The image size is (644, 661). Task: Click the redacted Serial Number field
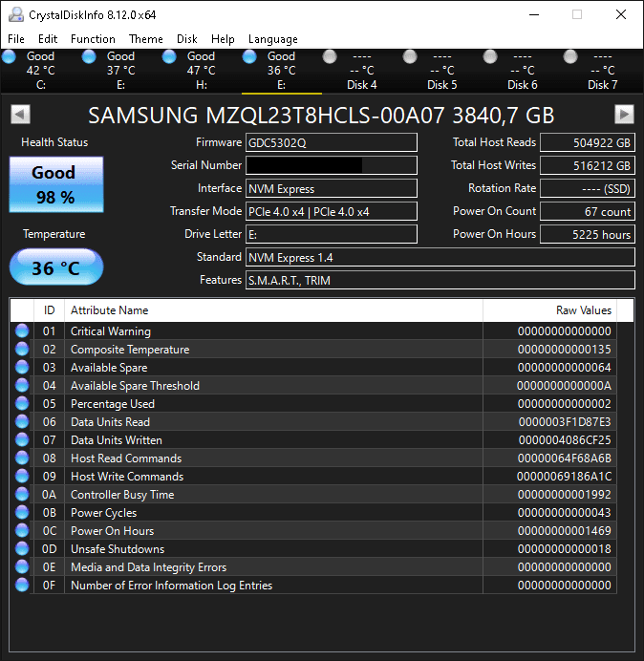click(x=332, y=165)
